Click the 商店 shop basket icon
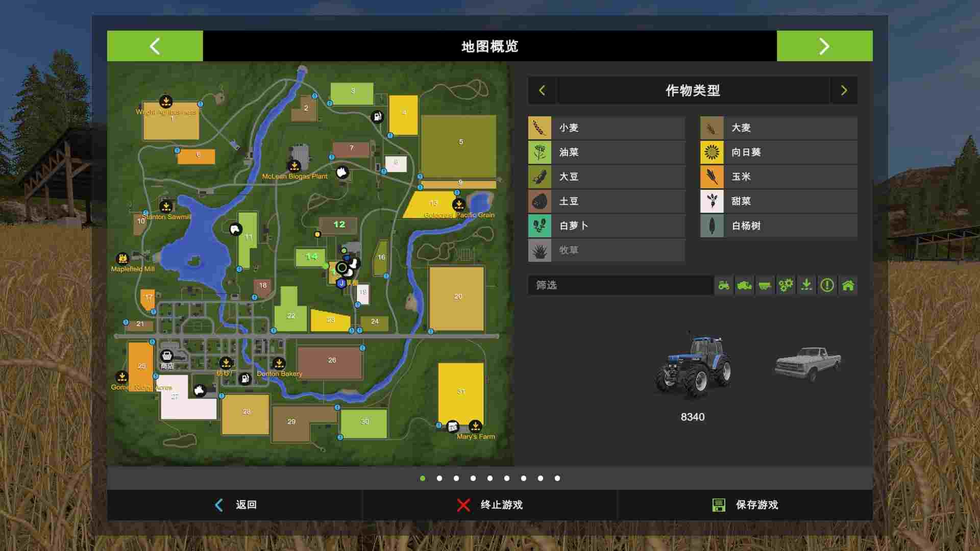980x551 pixels. pyautogui.click(x=167, y=356)
